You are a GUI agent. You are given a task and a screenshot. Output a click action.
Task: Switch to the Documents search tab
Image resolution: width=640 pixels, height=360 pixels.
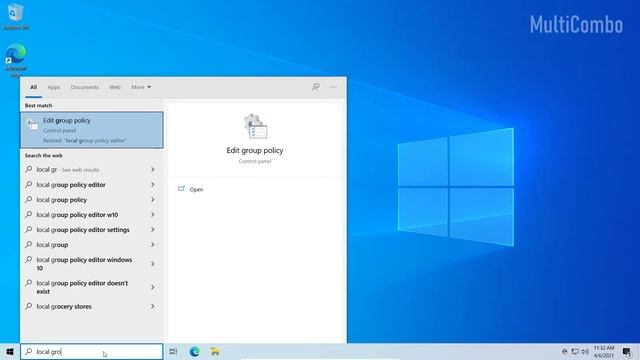pyautogui.click(x=84, y=87)
